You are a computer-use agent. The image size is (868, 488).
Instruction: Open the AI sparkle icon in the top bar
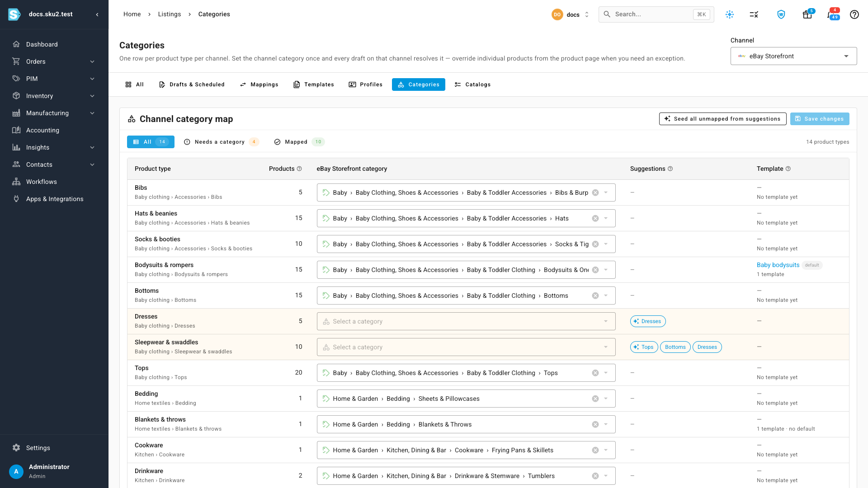pyautogui.click(x=730, y=14)
